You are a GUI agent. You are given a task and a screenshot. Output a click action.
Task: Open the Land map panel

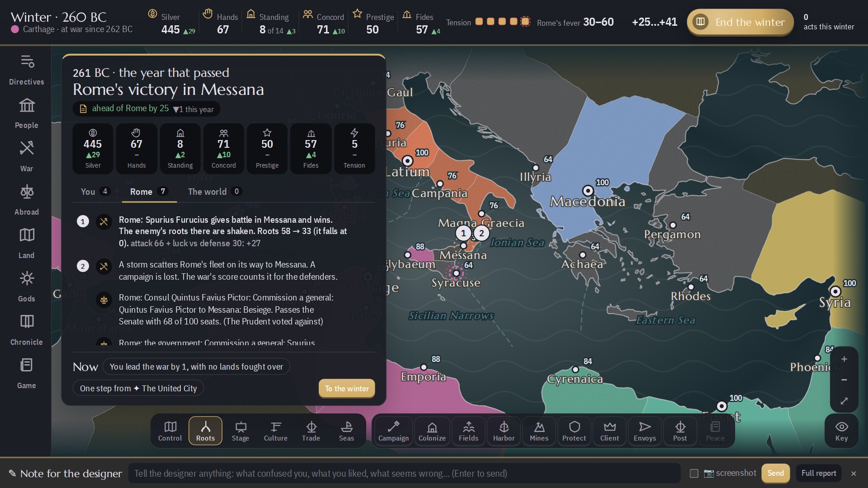pyautogui.click(x=27, y=243)
